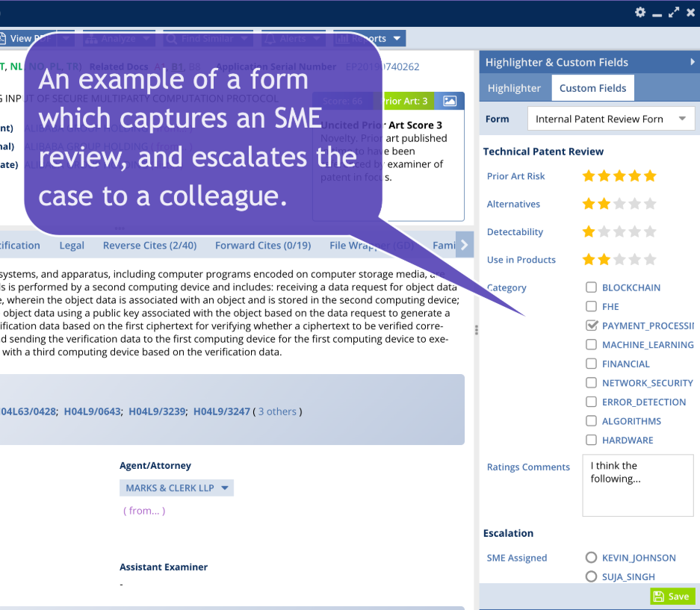This screenshot has height=610, width=700.
Task: Set Detectability rating to five stars
Action: (650, 232)
